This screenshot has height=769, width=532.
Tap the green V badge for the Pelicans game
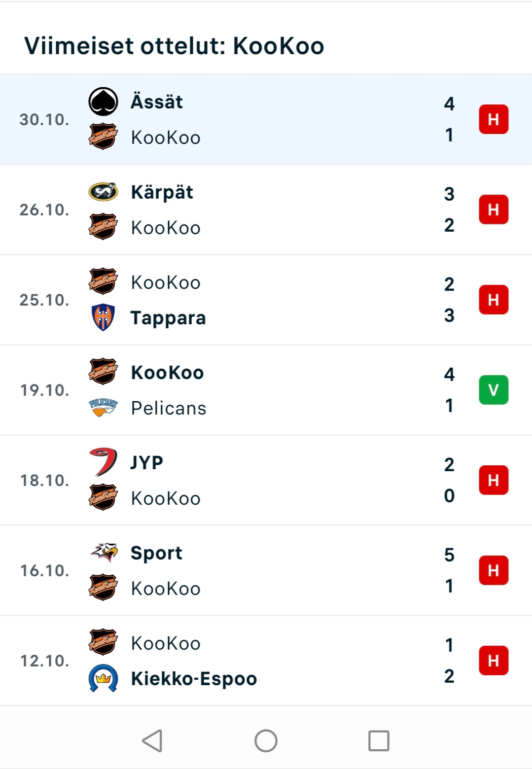coord(494,390)
